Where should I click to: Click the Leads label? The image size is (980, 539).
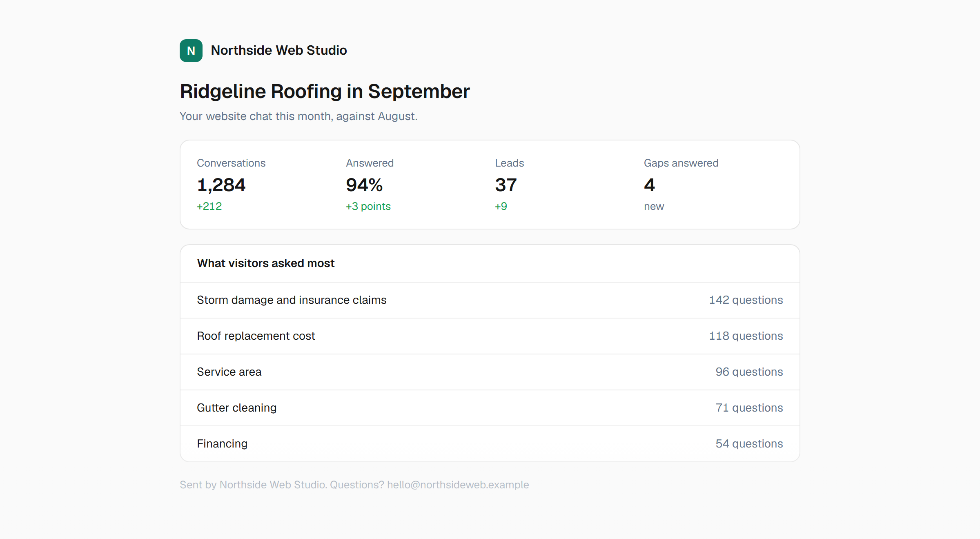coord(510,163)
